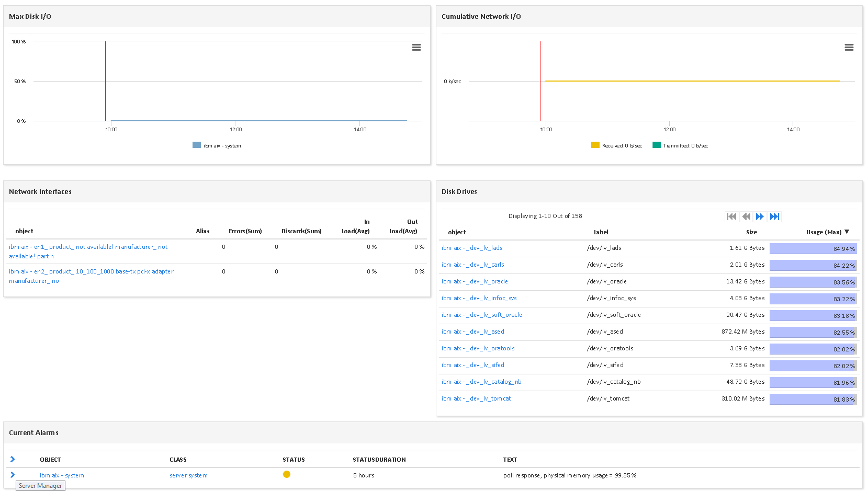868x491 pixels.
Task: Click the Server Manager label
Action: (40, 485)
